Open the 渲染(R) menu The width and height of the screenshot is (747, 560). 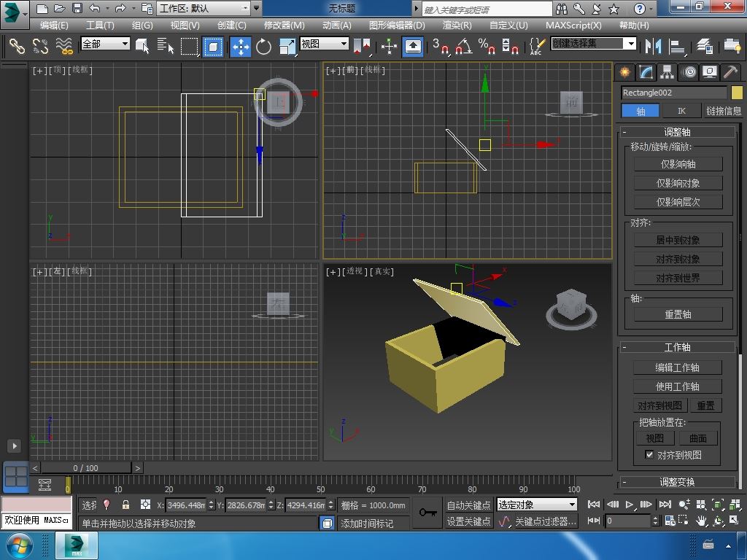point(457,26)
